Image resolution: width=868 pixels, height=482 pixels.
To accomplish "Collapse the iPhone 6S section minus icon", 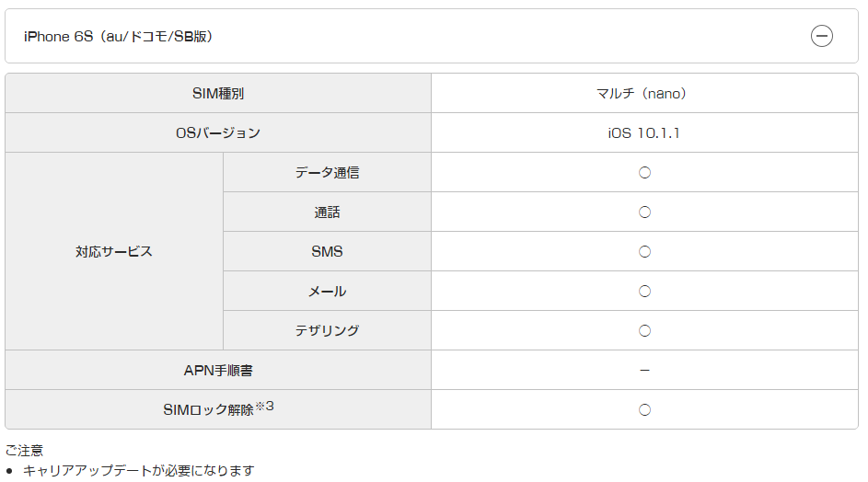I will 821,36.
